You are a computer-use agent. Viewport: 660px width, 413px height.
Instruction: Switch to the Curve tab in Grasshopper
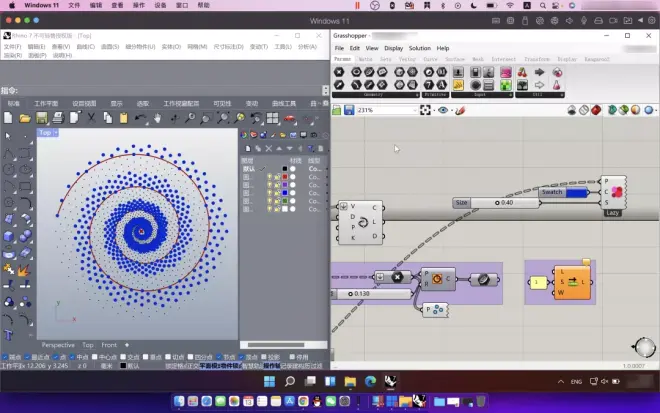(x=430, y=59)
